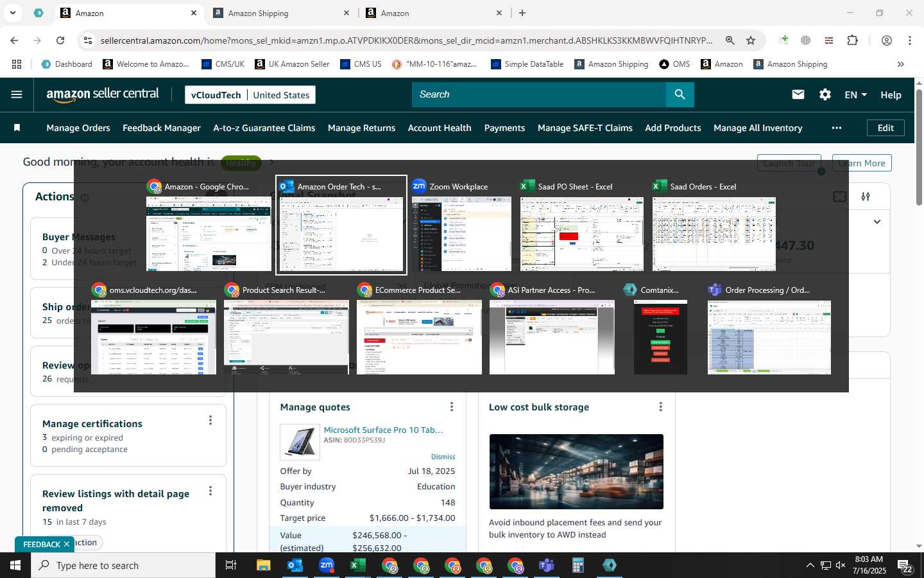Screen dimensions: 924x578
Task: Open the vCloudTech United States account switcher
Action: pyautogui.click(x=250, y=95)
